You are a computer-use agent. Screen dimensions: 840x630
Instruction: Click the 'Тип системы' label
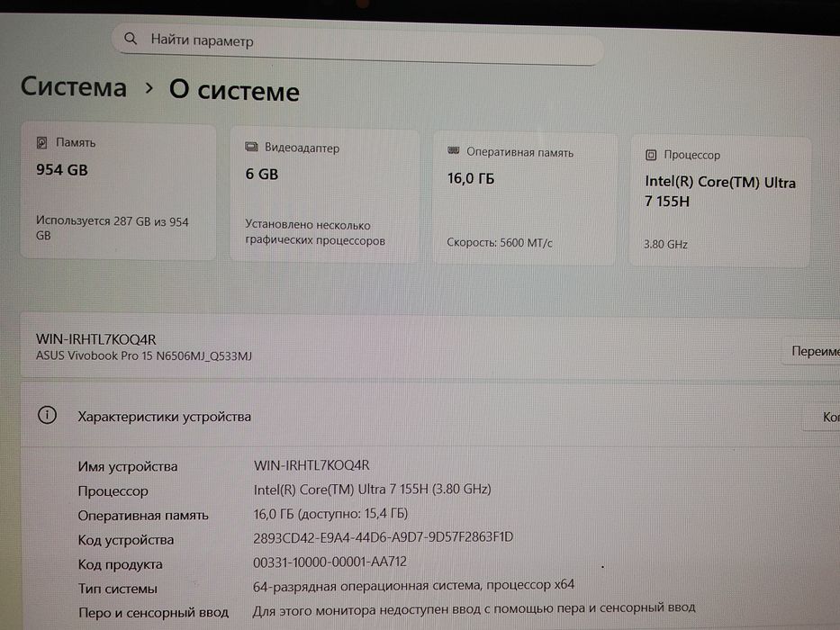pos(118,589)
